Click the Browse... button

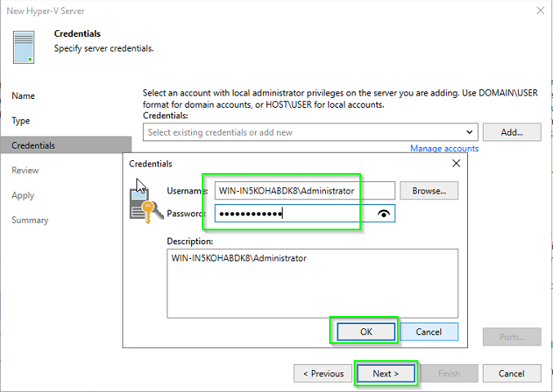[x=429, y=191]
